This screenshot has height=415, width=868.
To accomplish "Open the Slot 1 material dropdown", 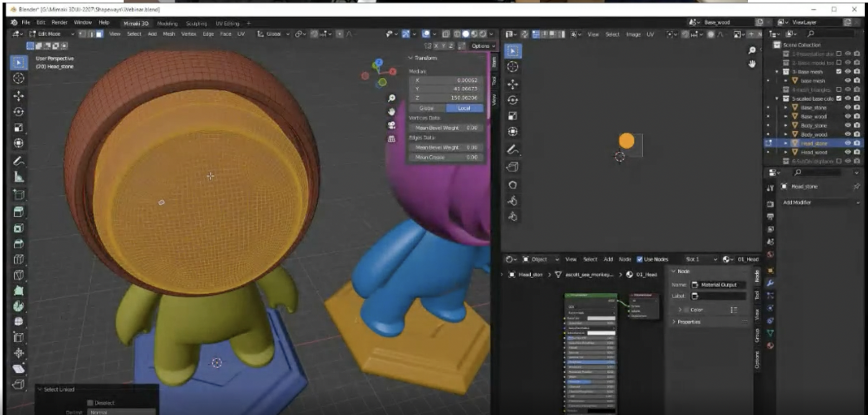I will click(701, 259).
